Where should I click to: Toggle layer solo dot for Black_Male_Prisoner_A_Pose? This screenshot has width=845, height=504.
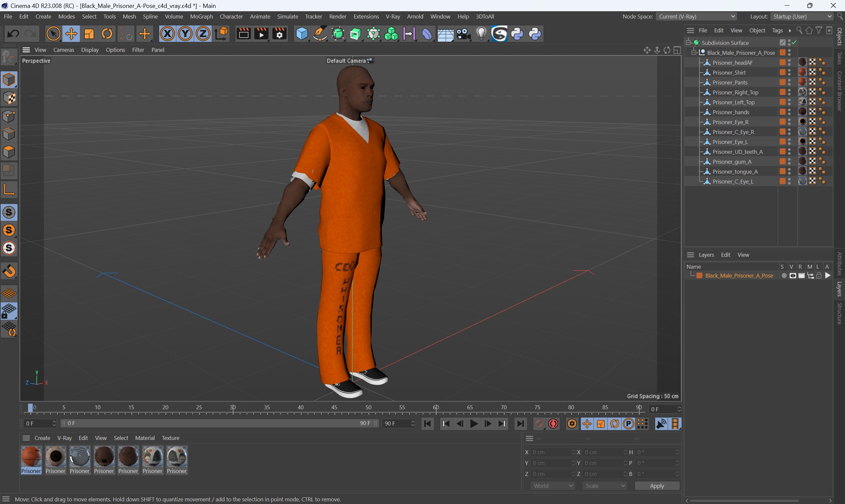click(784, 275)
